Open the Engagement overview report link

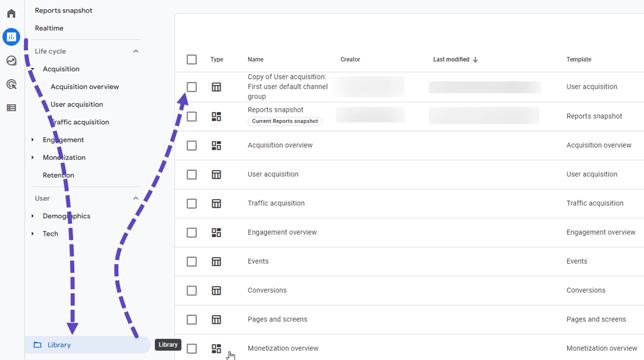click(x=282, y=232)
